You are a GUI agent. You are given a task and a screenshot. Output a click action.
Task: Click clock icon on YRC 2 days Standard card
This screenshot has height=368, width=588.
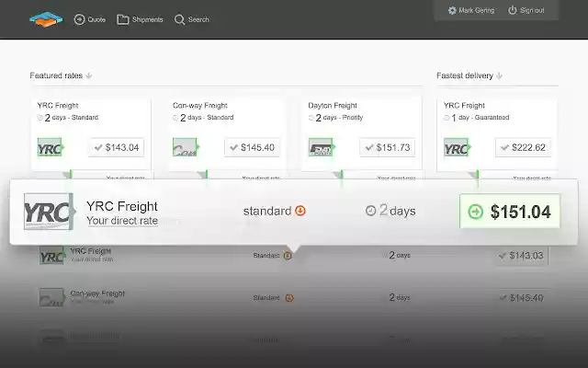pos(40,118)
